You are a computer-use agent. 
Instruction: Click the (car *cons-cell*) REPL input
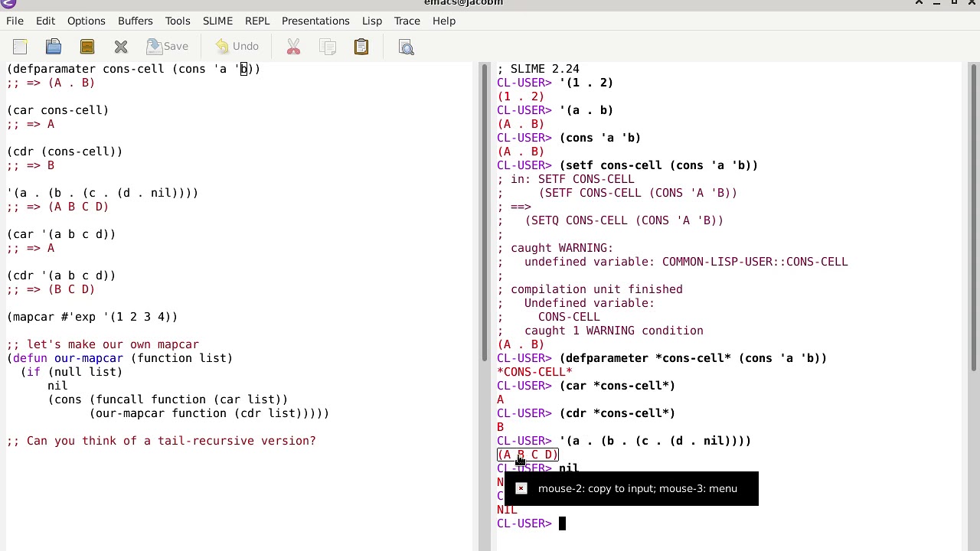(x=617, y=386)
